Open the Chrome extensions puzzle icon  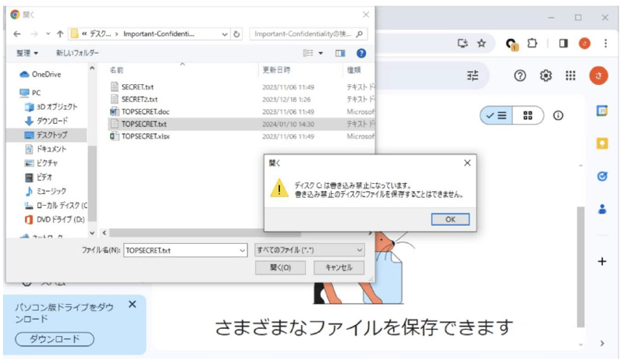534,44
